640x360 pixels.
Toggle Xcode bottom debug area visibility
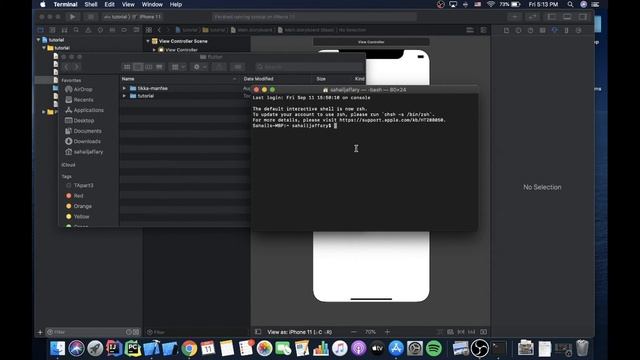point(567,17)
